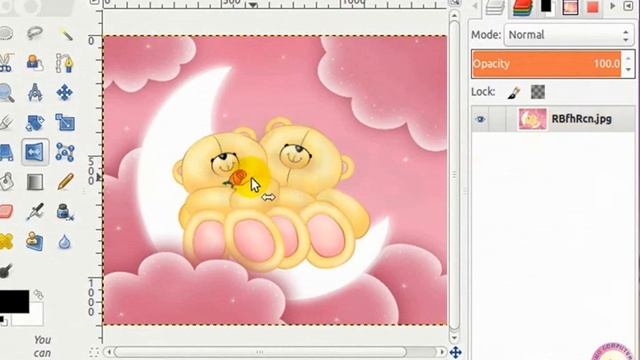Image resolution: width=640 pixels, height=360 pixels.
Task: Toggle Quick Mask at canvas corner
Action: pyautogui.click(x=94, y=352)
